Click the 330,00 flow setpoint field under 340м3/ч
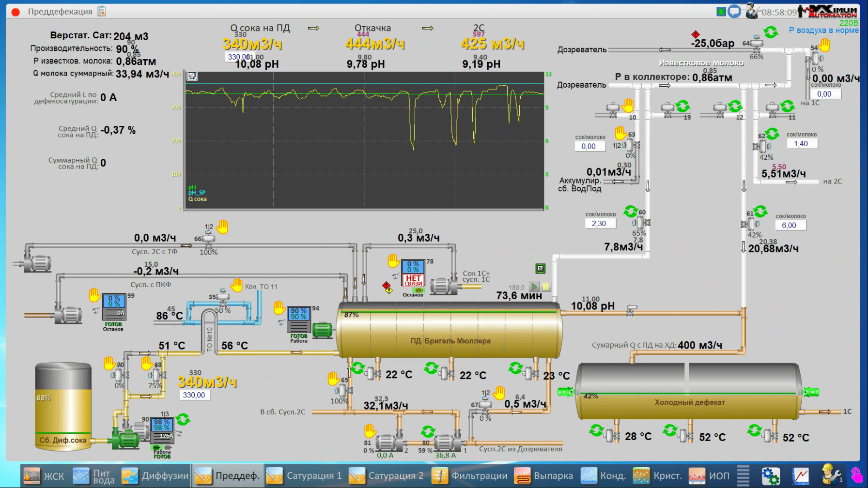868x488 pixels. [194, 395]
